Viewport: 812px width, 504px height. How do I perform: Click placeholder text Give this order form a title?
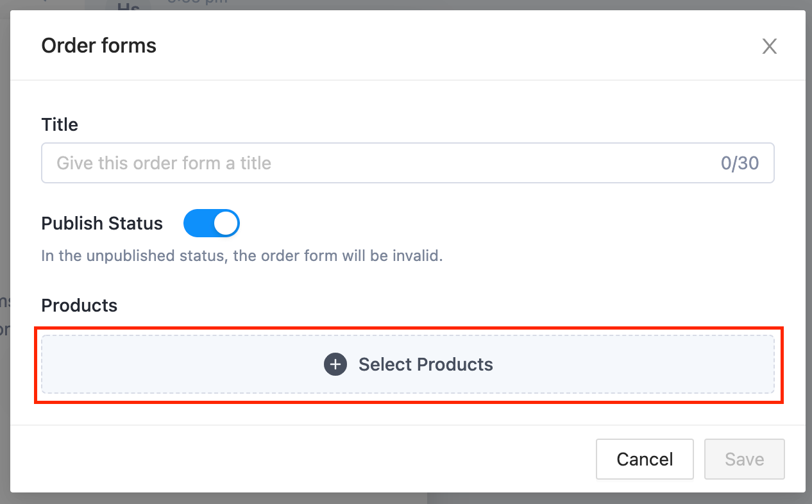(x=164, y=163)
